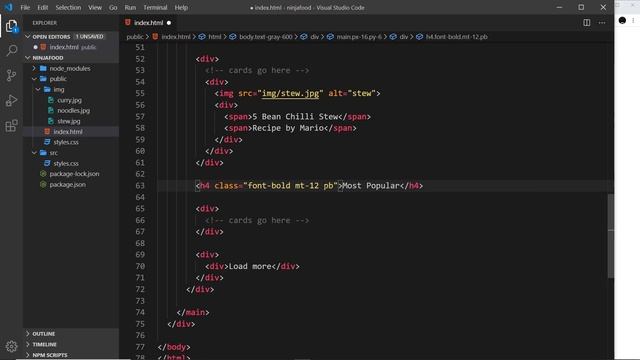Click '5 Bean Chilli Stew' on line 57
This screenshot has height=360, width=640.
point(295,117)
